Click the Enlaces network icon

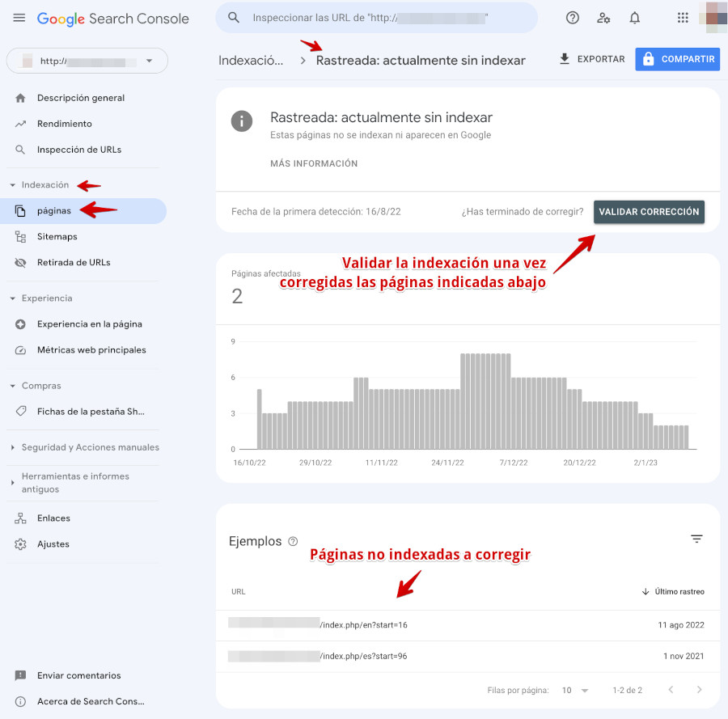(20, 518)
